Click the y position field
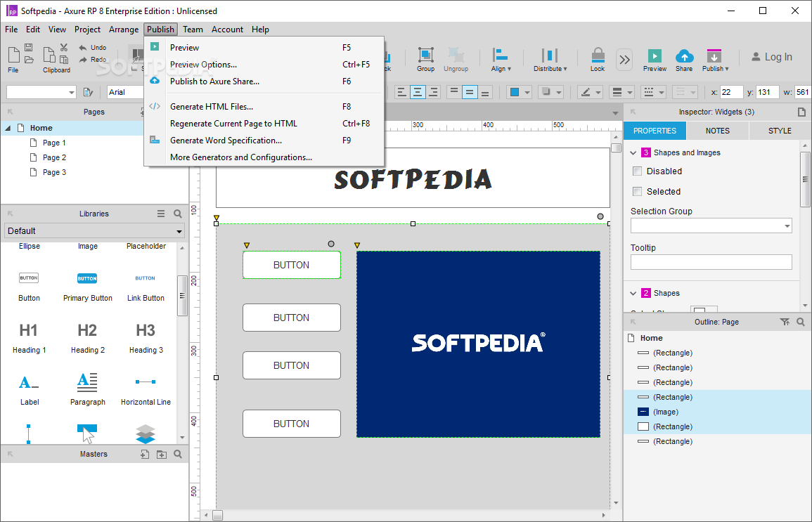Image resolution: width=812 pixels, height=522 pixels. coord(768,92)
